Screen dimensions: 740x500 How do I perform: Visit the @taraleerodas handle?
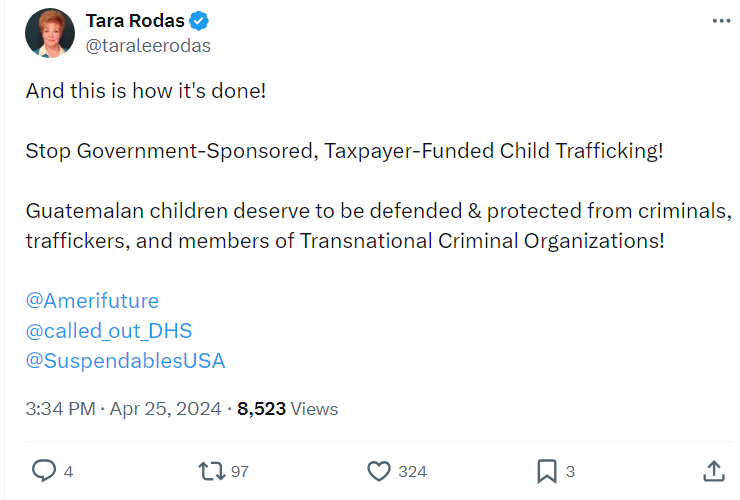[150, 45]
